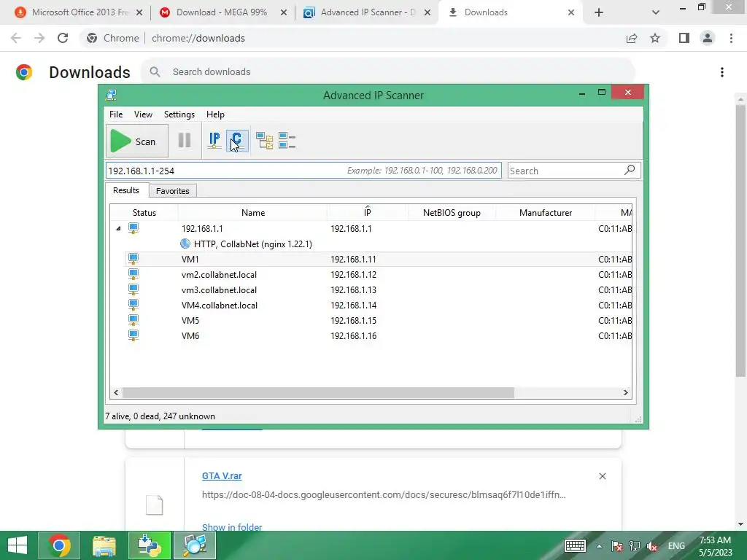This screenshot has height=560, width=747.
Task: Click the expand all tree icon
Action: (x=264, y=141)
